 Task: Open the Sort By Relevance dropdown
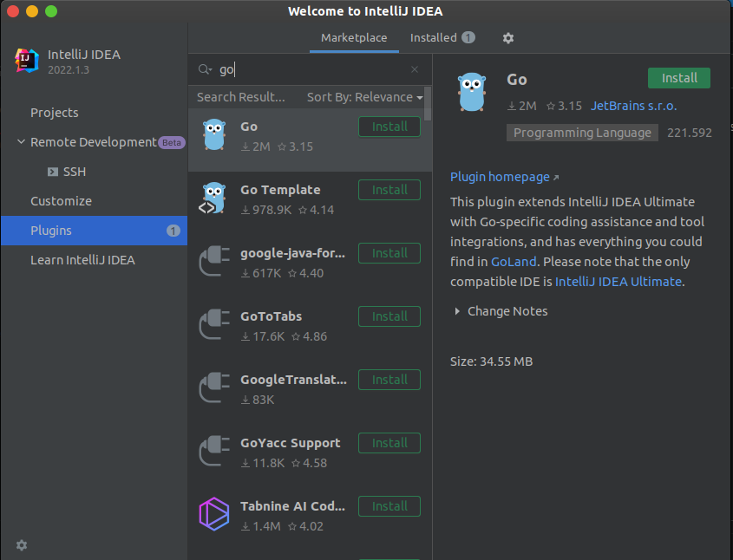click(x=364, y=97)
